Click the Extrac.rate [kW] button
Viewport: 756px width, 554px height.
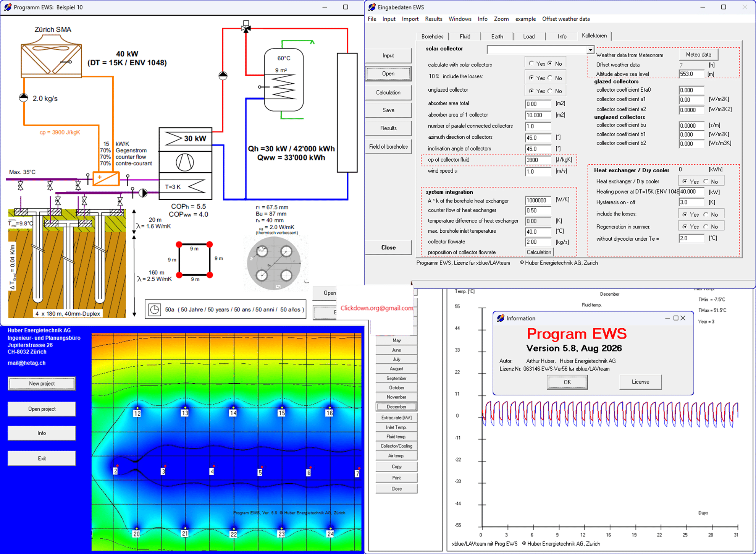tap(396, 418)
